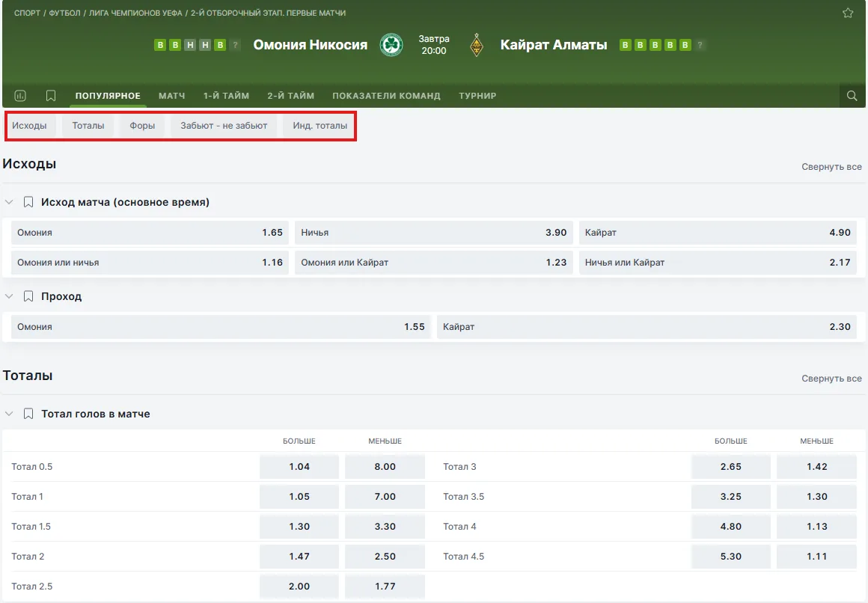Jump to Форы filter chip
This screenshot has width=868, height=603.
[x=142, y=126]
